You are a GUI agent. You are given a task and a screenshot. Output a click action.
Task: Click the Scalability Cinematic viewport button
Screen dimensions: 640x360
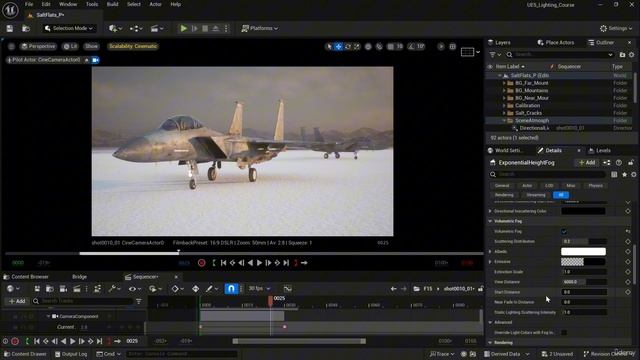tap(133, 46)
